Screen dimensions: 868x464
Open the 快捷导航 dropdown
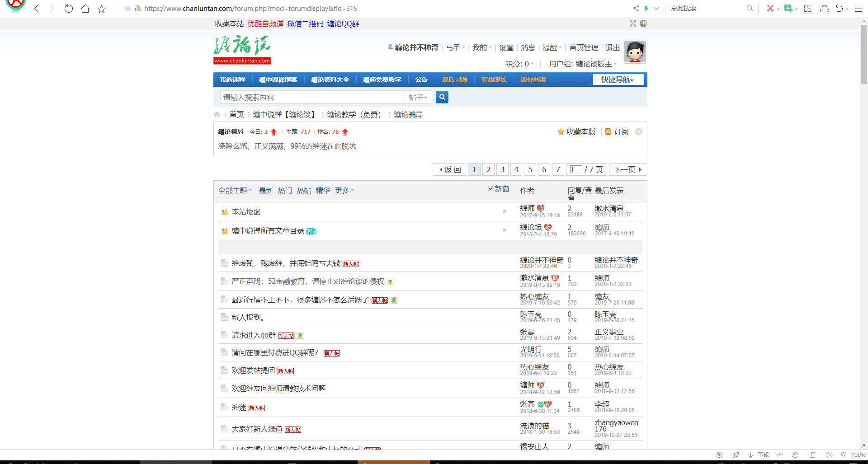coord(618,80)
